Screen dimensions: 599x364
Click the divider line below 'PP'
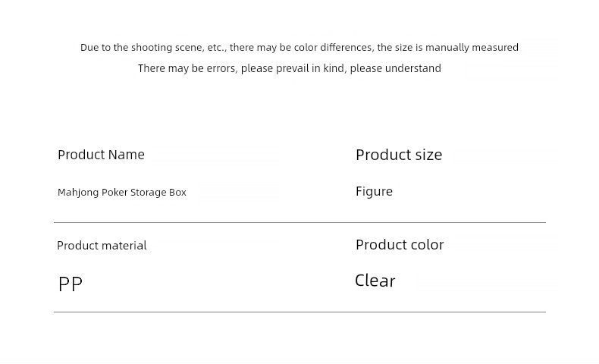299,312
